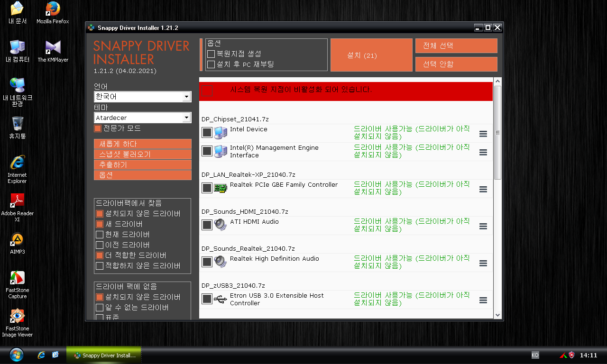Click the taskbar clock showing 14:11

coord(589,355)
